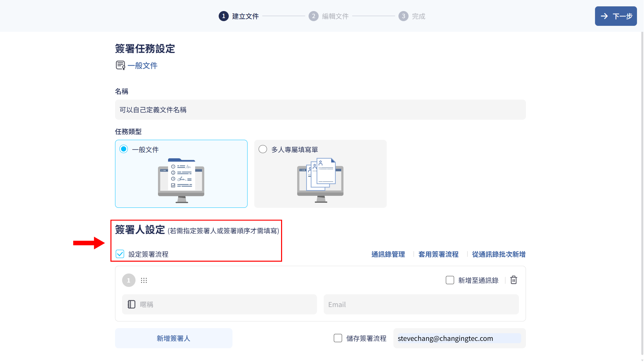Select step 3 完成 in progress bar
The width and height of the screenshot is (644, 362).
pyautogui.click(x=412, y=16)
